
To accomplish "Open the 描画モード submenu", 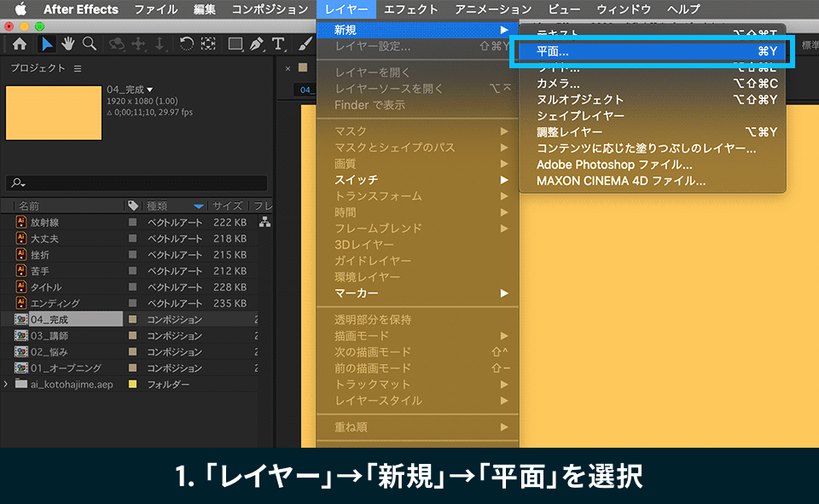I will point(417,335).
